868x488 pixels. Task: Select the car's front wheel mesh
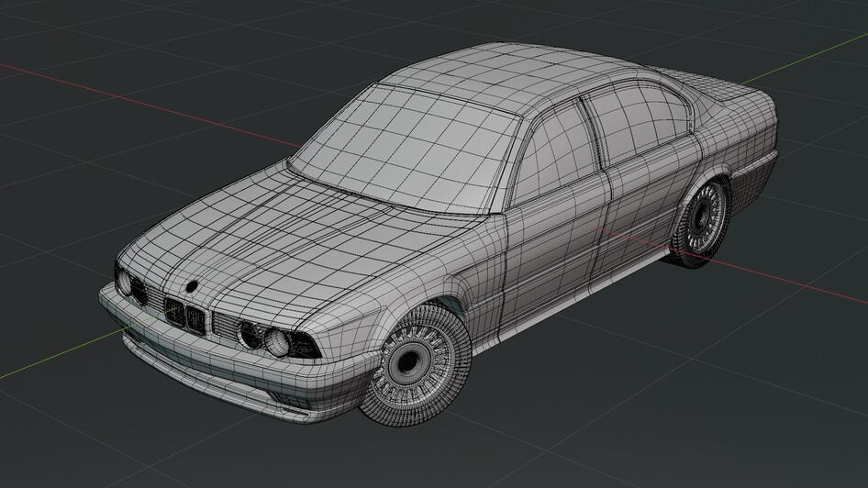pyautogui.click(x=416, y=366)
